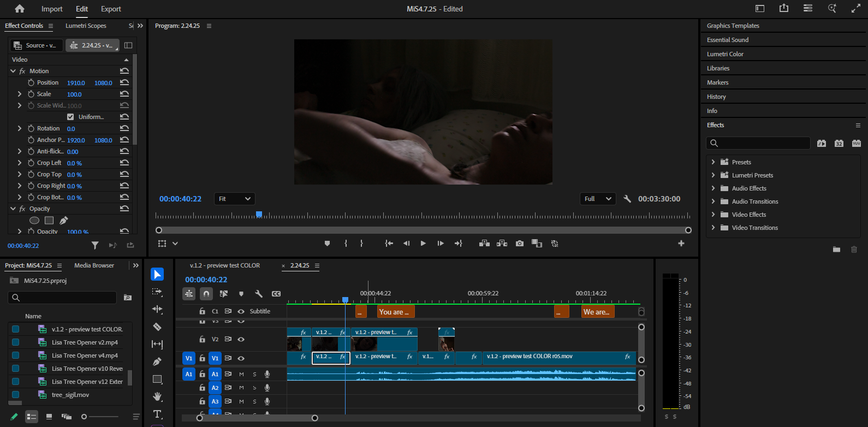The height and width of the screenshot is (427, 868).
Task: Go to the Home screen
Action: pyautogui.click(x=20, y=9)
